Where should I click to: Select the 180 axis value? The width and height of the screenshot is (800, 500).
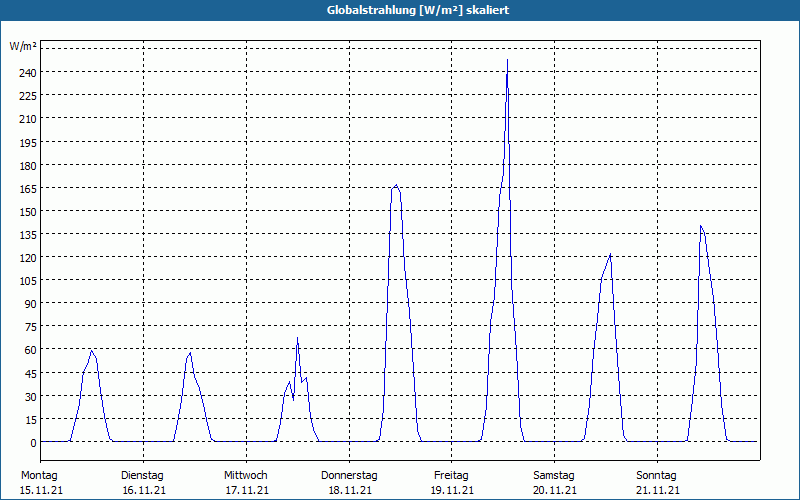coord(28,166)
